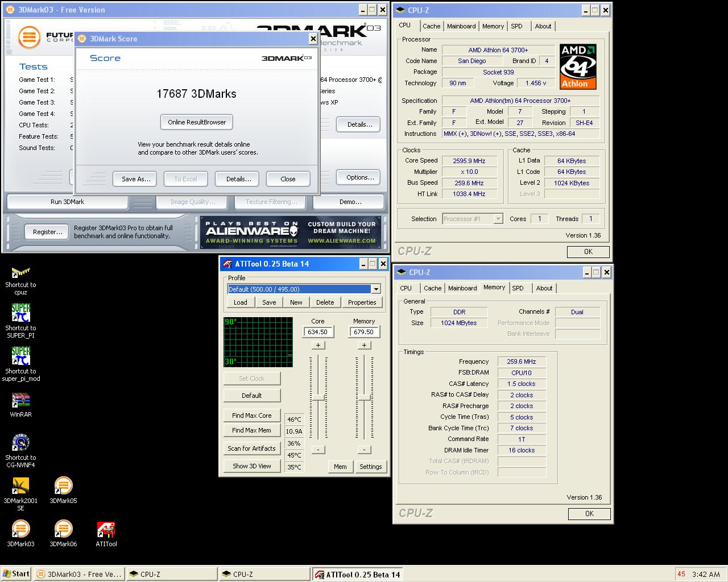Decrease core clock with minus button
The image size is (728, 582).
[318, 450]
